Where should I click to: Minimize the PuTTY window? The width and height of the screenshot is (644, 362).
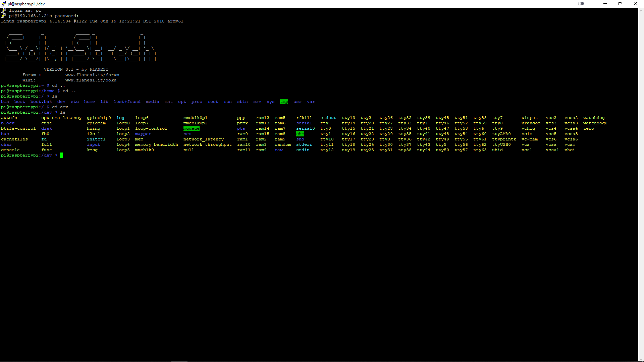coord(605,4)
